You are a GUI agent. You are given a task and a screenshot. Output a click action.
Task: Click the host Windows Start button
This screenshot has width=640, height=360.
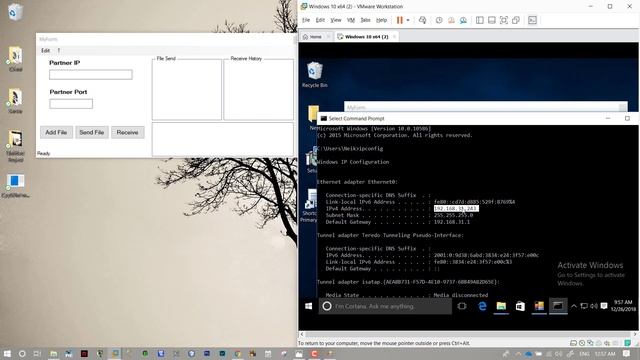7,354
